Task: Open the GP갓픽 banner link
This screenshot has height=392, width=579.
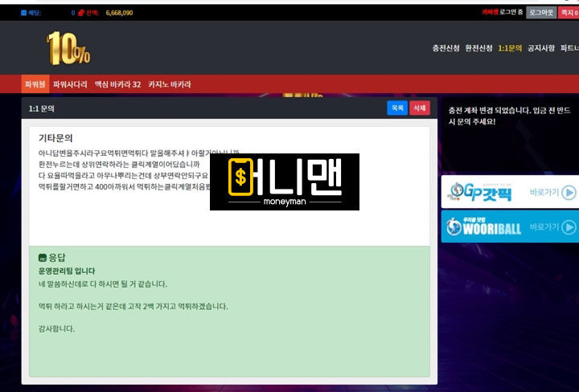Action: [510, 192]
